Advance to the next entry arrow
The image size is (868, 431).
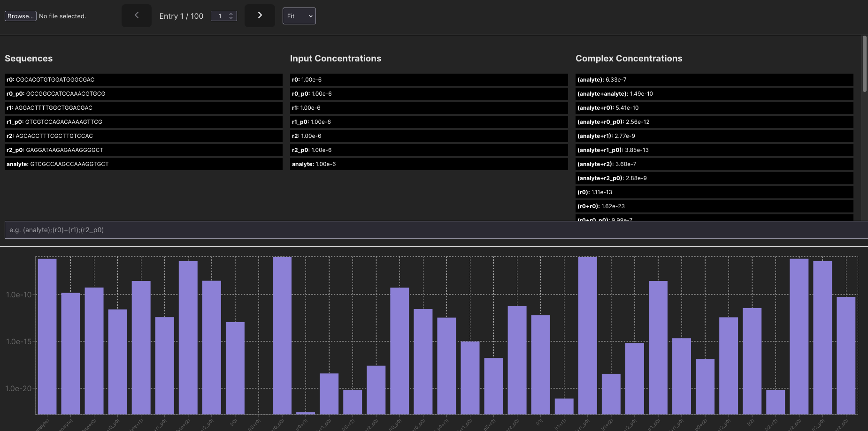260,15
